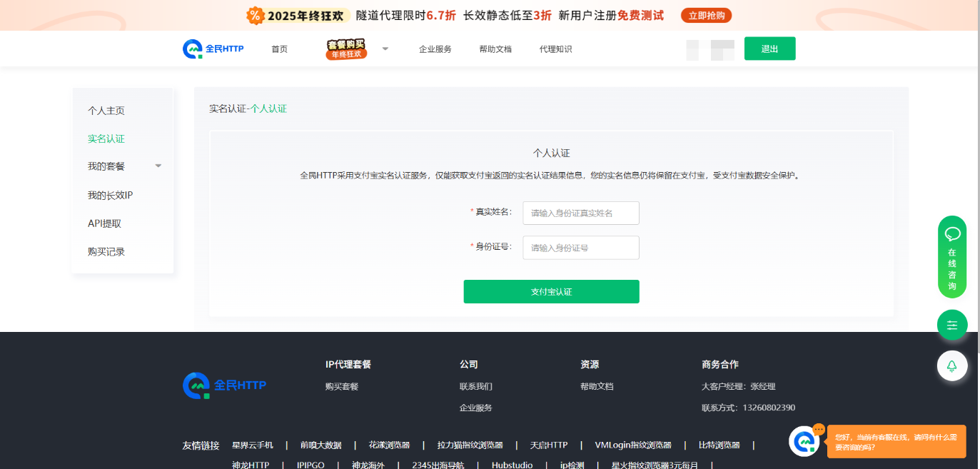Viewport: 980px width, 469px height.
Task: Click the bell notification round icon
Action: pos(951,365)
